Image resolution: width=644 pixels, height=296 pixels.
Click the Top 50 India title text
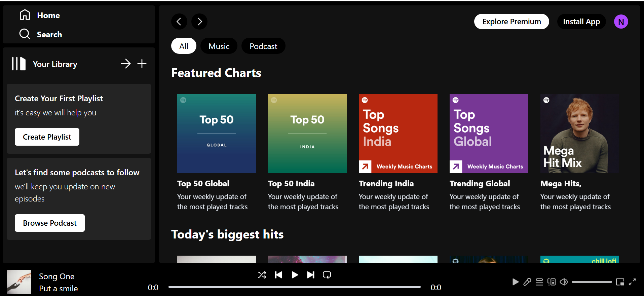pos(291,184)
